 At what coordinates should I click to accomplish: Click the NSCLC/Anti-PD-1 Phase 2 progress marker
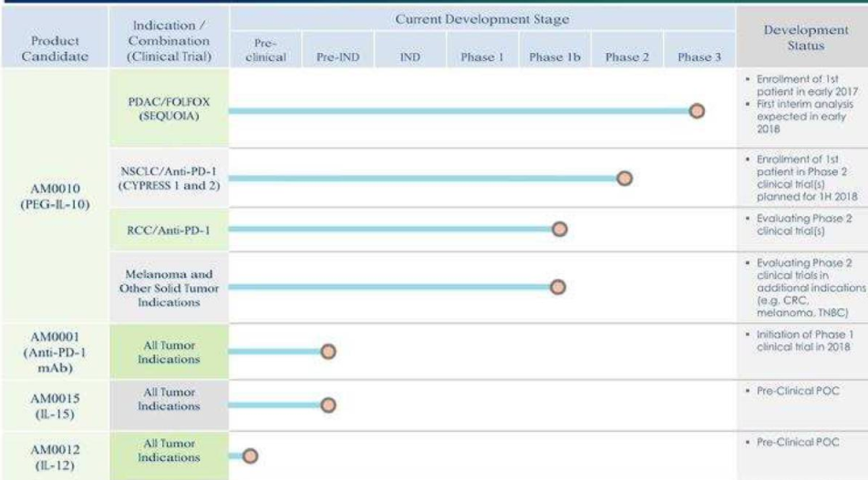(x=625, y=178)
